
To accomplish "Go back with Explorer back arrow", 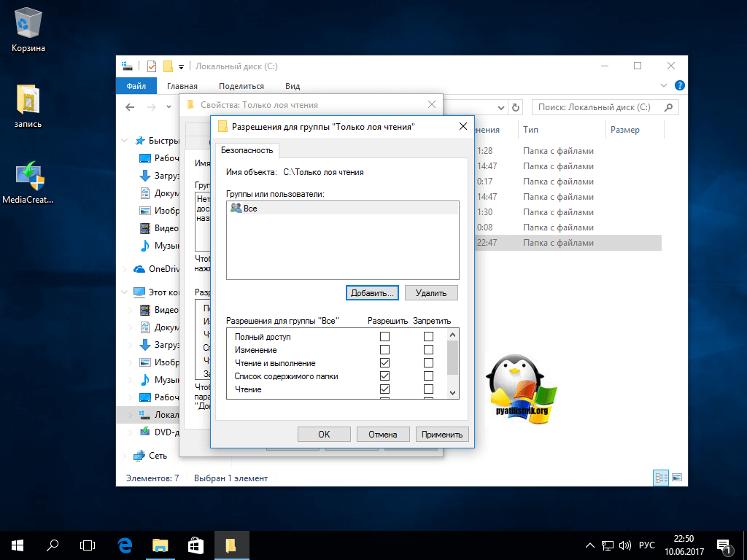I will 130,107.
